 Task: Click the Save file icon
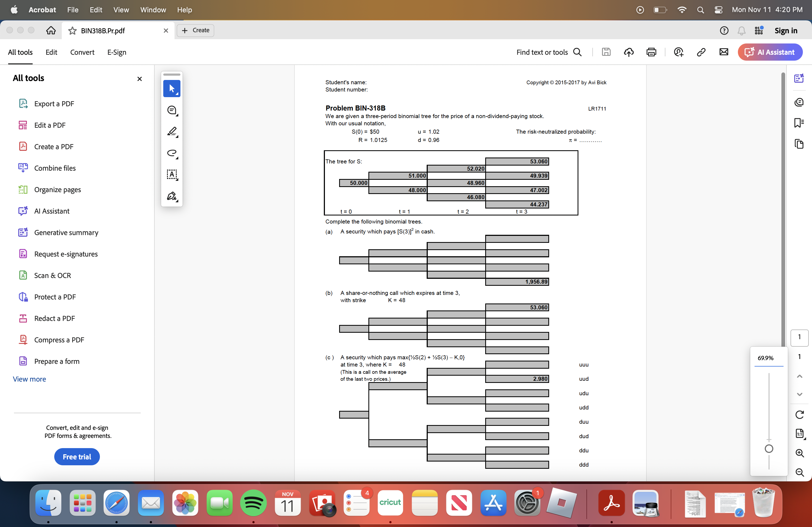[606, 52]
